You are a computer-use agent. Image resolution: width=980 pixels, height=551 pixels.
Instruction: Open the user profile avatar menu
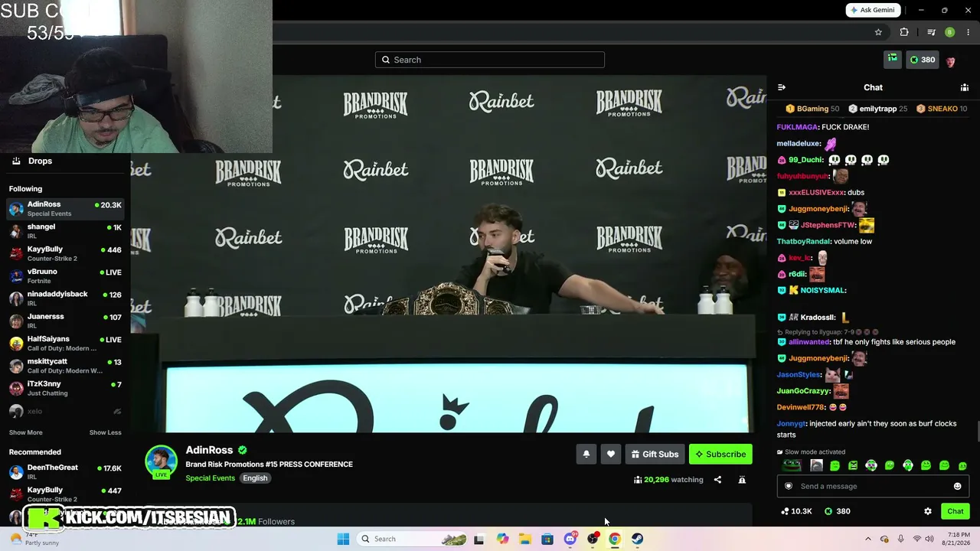[951, 60]
